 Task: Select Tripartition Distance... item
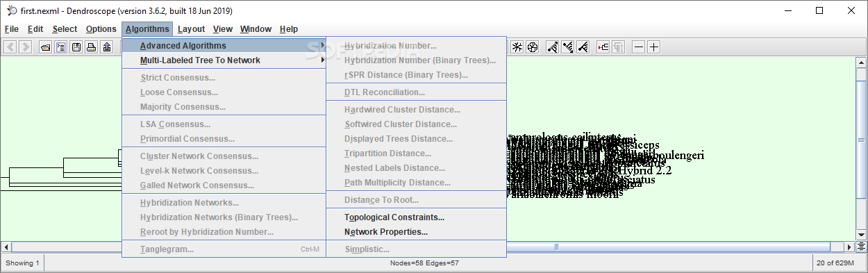(416, 154)
